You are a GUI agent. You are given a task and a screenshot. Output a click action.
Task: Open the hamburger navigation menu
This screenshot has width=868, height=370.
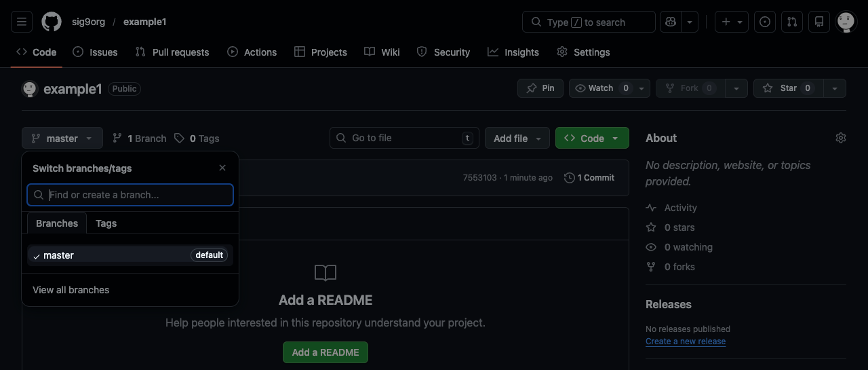tap(22, 22)
